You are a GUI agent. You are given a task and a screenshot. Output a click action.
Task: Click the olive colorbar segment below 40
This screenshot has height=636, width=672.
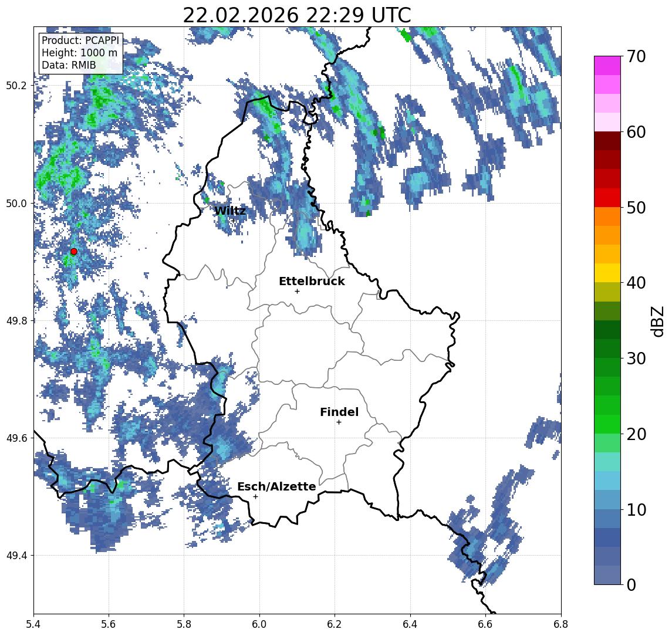[x=607, y=292]
